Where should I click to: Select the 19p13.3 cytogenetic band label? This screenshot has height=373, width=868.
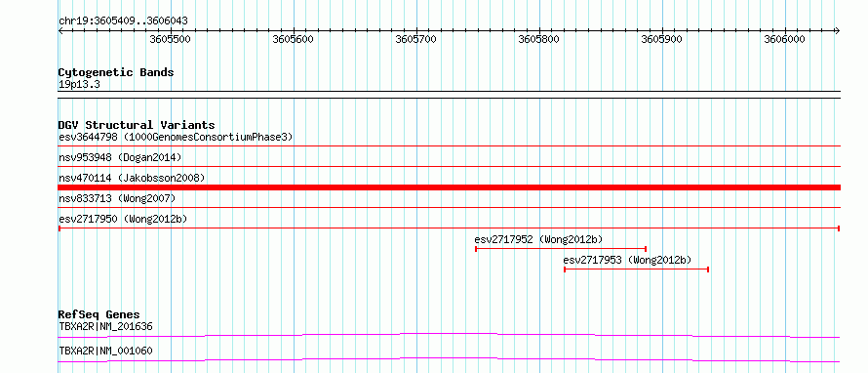pyautogui.click(x=79, y=85)
